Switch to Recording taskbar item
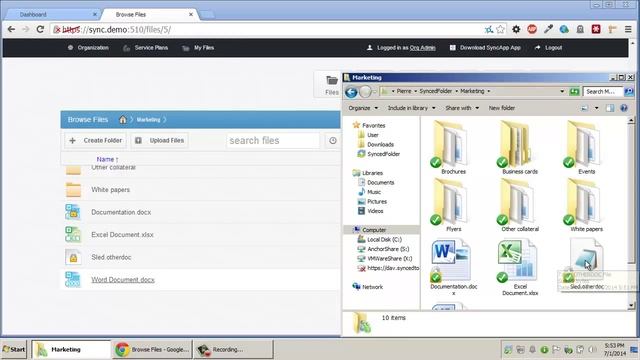 tap(233, 349)
